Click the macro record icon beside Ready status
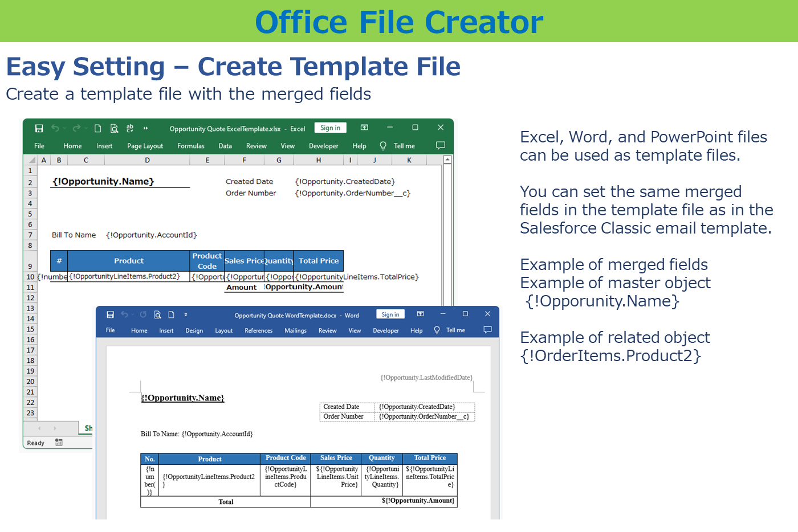798x532 pixels. (x=58, y=442)
